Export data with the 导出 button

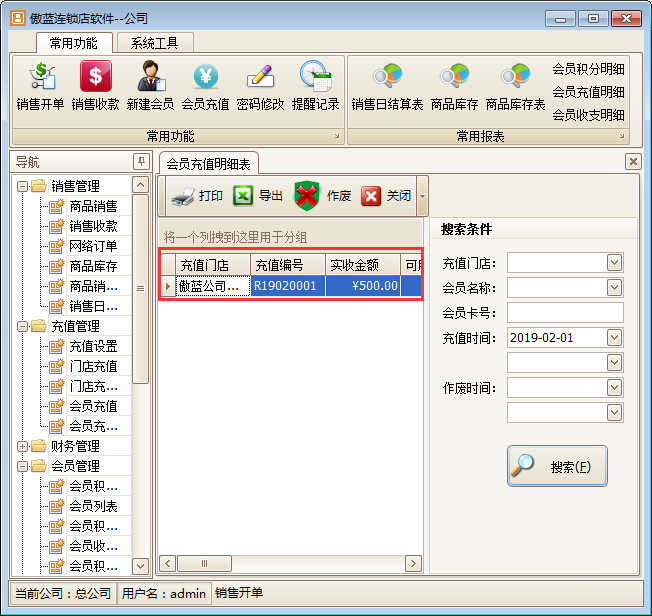(x=258, y=196)
